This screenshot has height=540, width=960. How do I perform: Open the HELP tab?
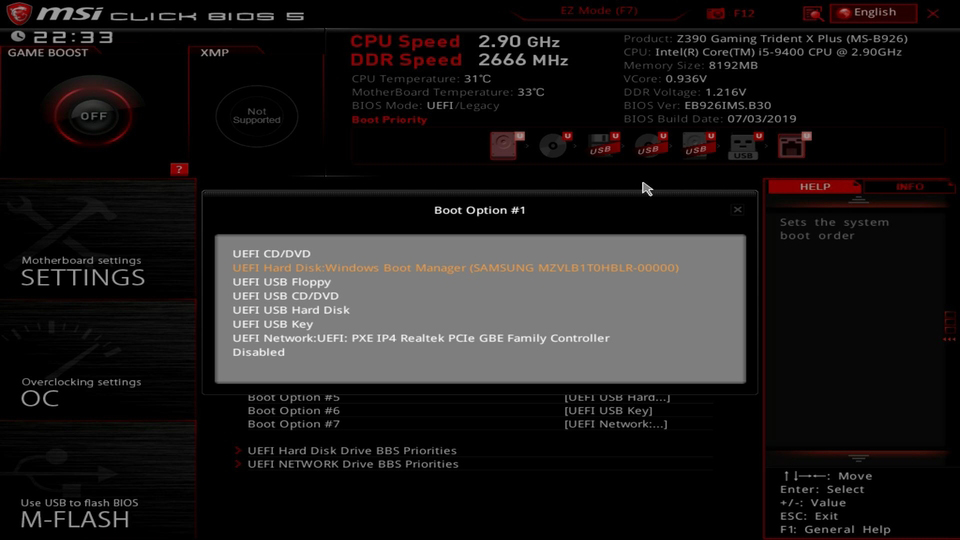pyautogui.click(x=814, y=187)
